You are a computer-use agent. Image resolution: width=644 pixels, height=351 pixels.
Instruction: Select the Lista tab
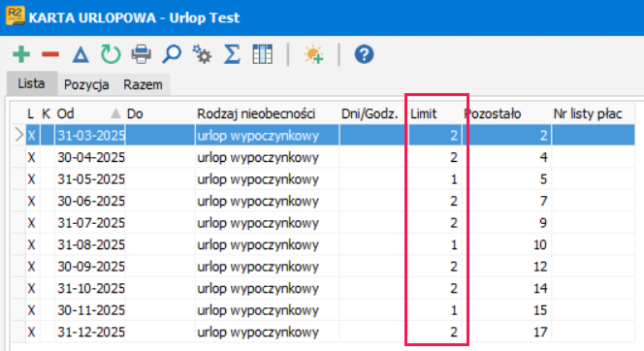click(x=31, y=83)
